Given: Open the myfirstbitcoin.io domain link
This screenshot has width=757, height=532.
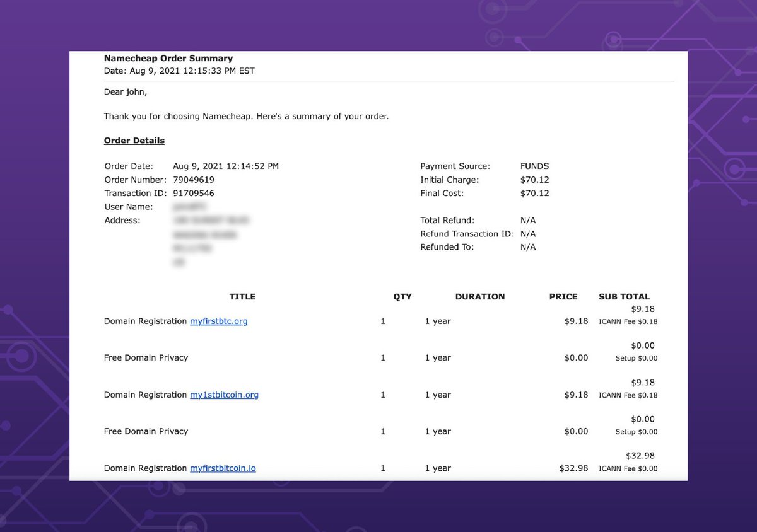Looking at the screenshot, I should click(223, 468).
